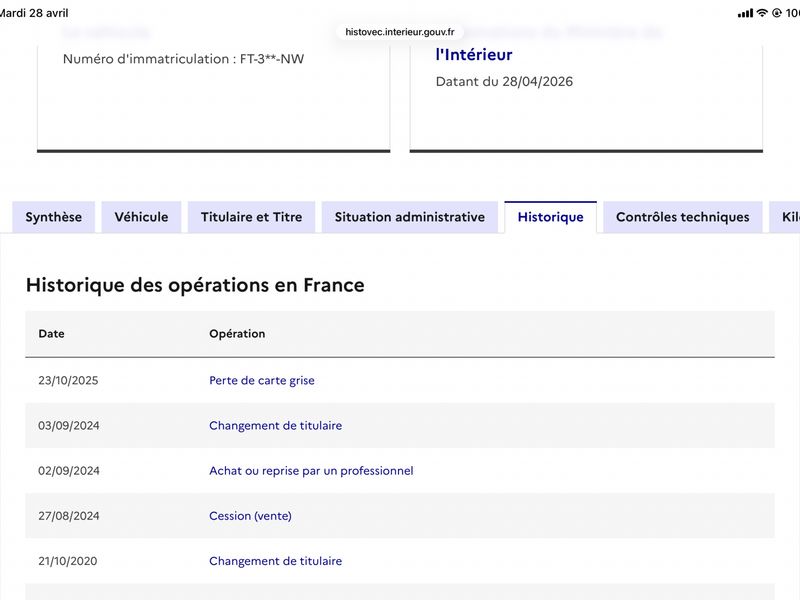This screenshot has width=800, height=600.
Task: Open the Cession (vente) operation
Action: [251, 516]
